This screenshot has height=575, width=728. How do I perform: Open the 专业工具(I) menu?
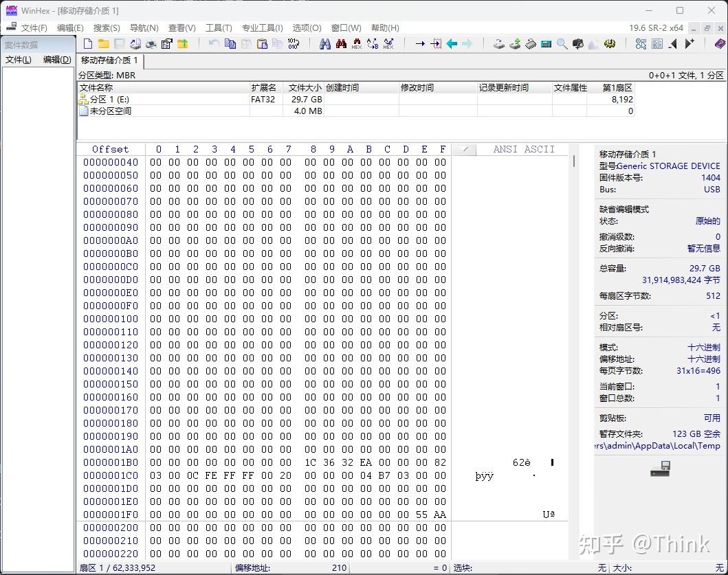pos(262,28)
